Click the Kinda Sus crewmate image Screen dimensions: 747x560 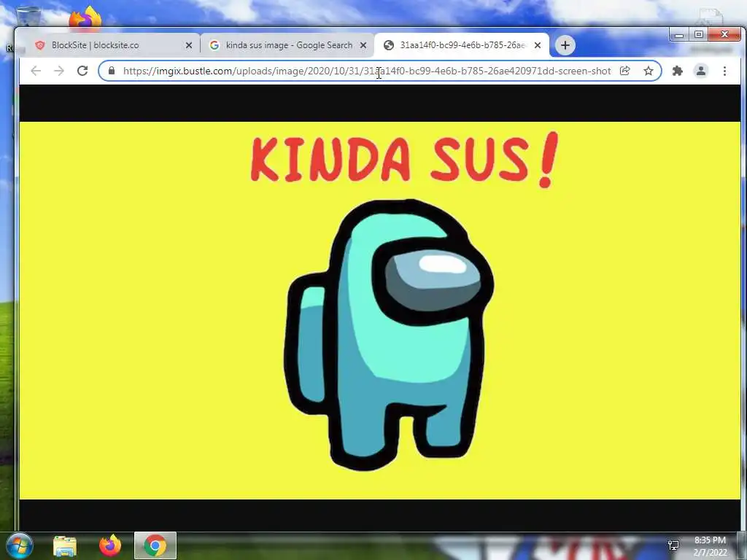tap(379, 311)
